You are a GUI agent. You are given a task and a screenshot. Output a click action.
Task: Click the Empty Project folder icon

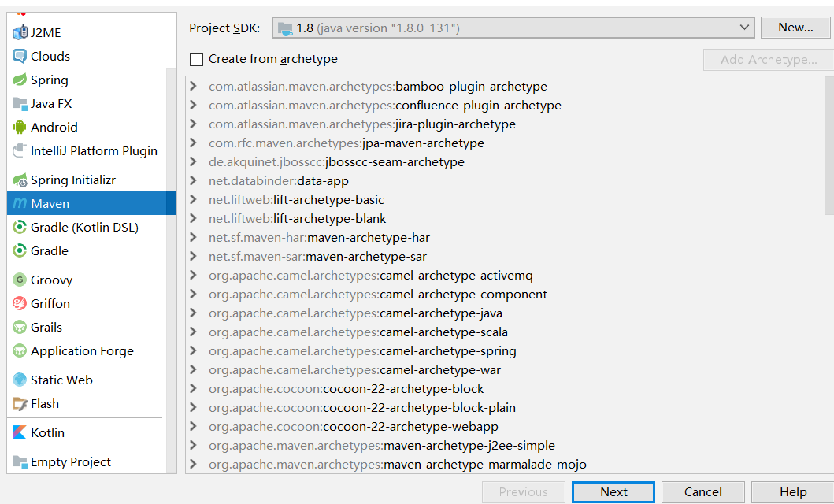pos(20,462)
